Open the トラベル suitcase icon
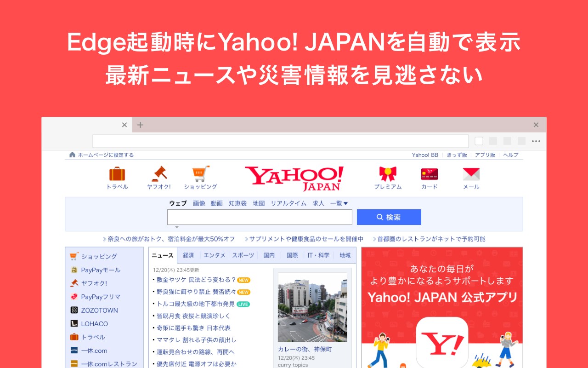588x368 pixels. click(x=117, y=174)
